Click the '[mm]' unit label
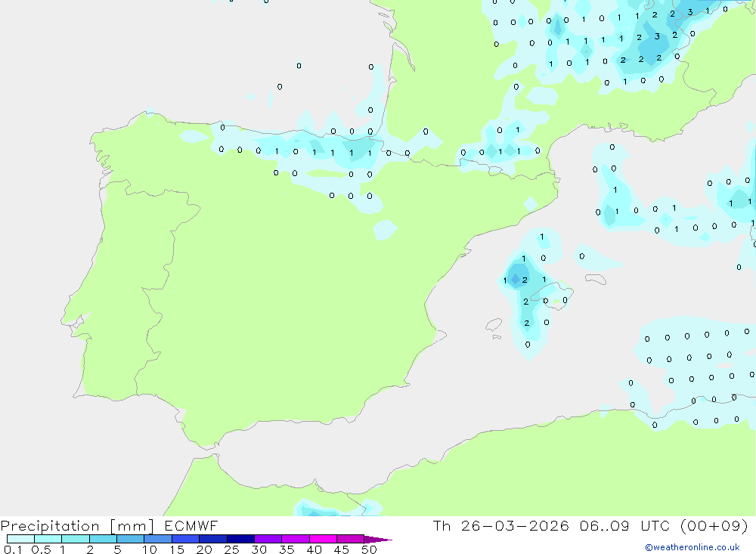756x554 pixels. coord(132,526)
